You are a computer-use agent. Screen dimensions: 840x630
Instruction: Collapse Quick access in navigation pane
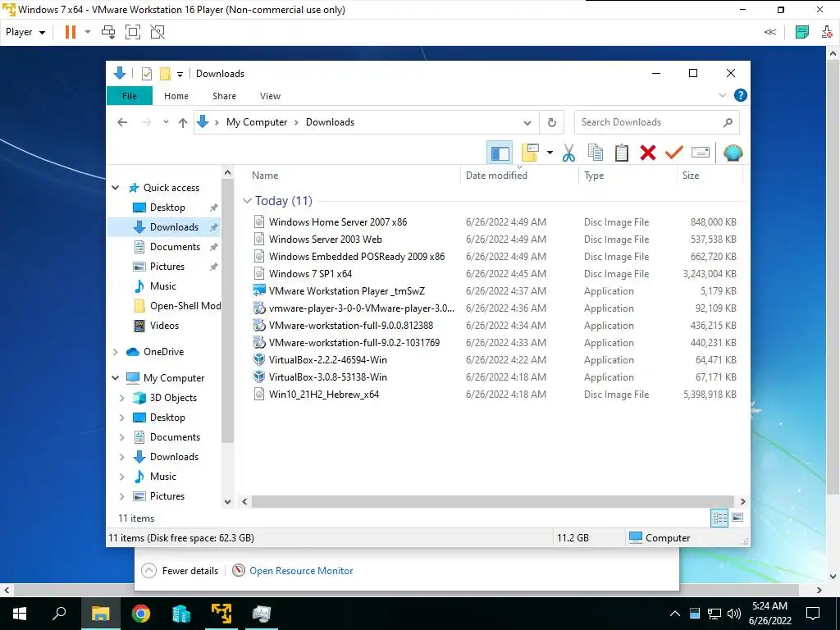(x=115, y=188)
